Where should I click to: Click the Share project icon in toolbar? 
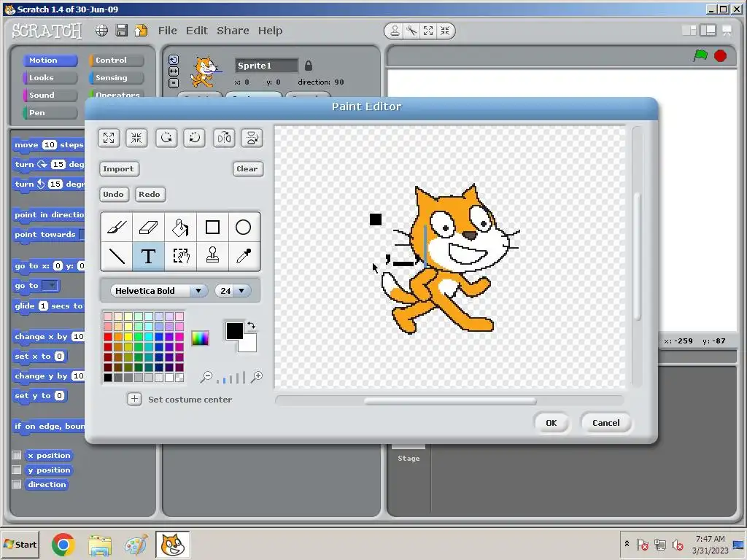(x=141, y=31)
